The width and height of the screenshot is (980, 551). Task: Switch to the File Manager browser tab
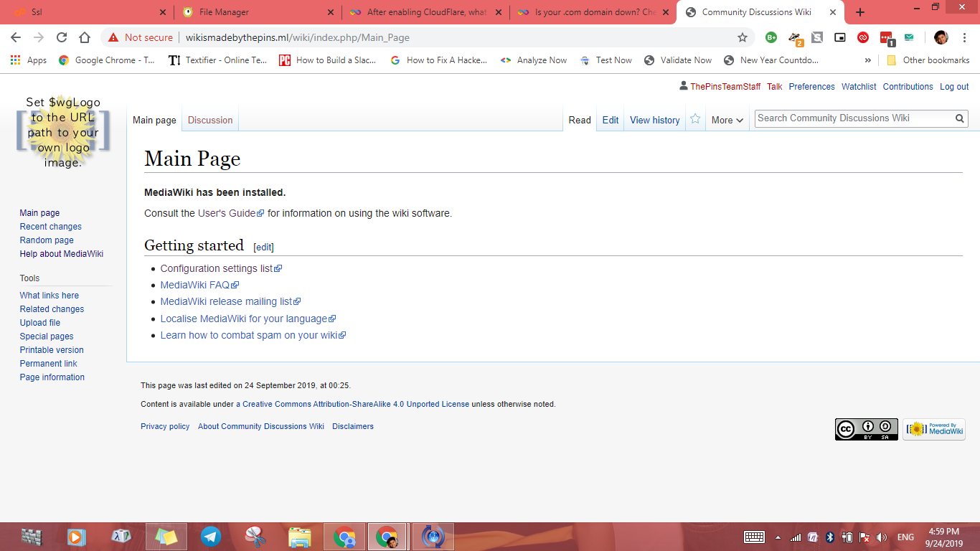click(x=255, y=12)
